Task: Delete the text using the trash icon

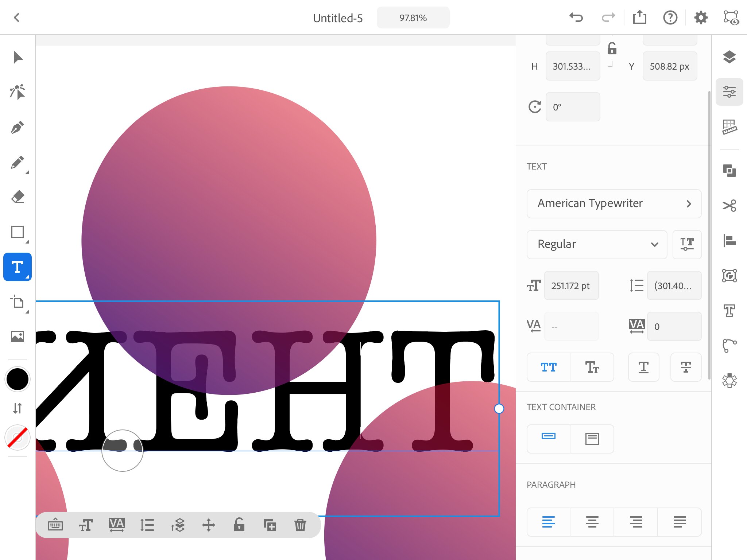Action: click(x=300, y=525)
